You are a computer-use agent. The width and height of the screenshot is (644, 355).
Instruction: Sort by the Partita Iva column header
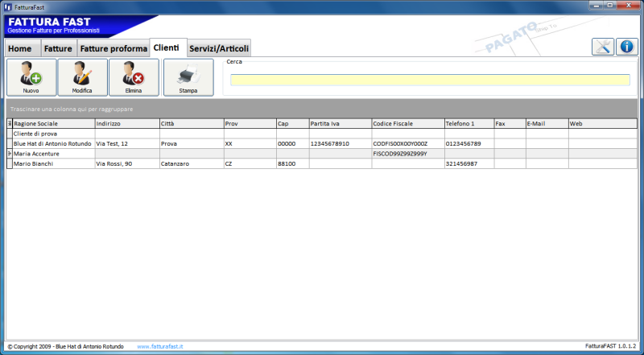(x=339, y=124)
